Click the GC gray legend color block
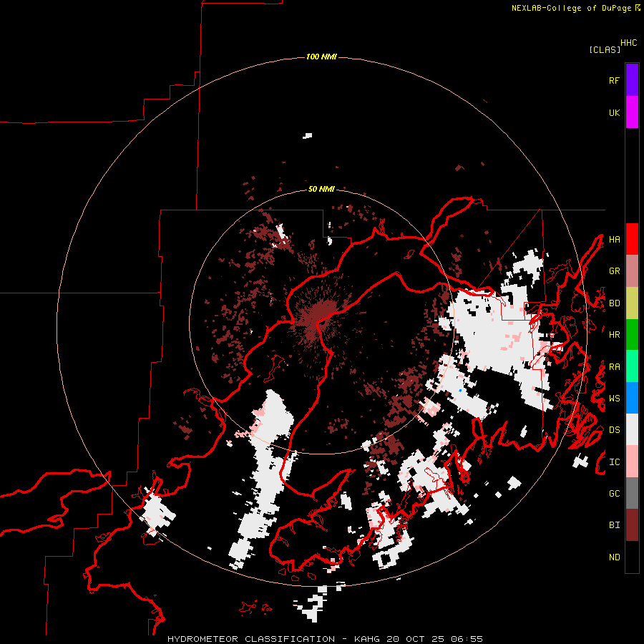This screenshot has height=644, width=644. coord(632,493)
